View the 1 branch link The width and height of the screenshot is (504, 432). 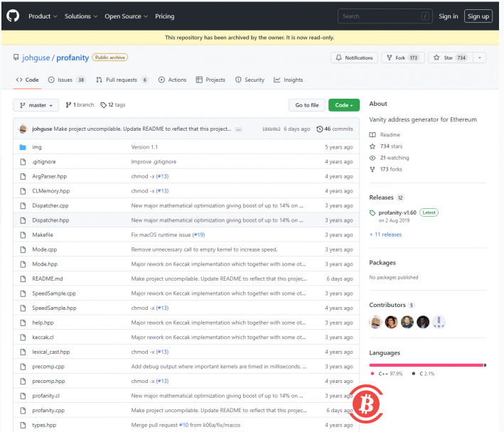(80, 105)
